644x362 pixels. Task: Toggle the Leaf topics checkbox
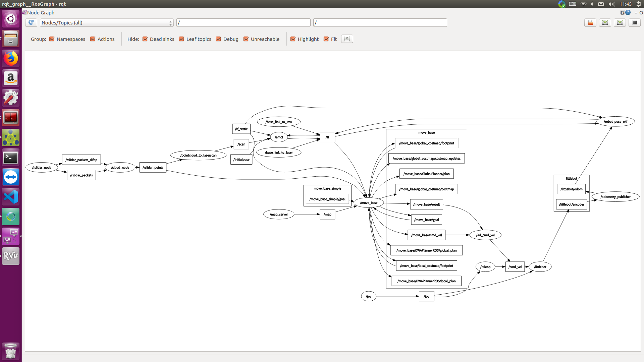182,39
